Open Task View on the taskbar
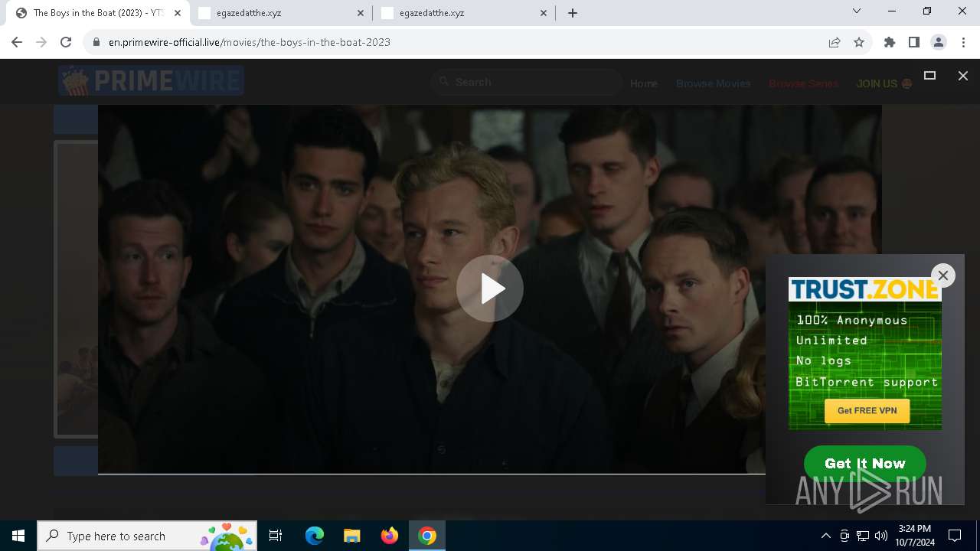 [x=276, y=536]
